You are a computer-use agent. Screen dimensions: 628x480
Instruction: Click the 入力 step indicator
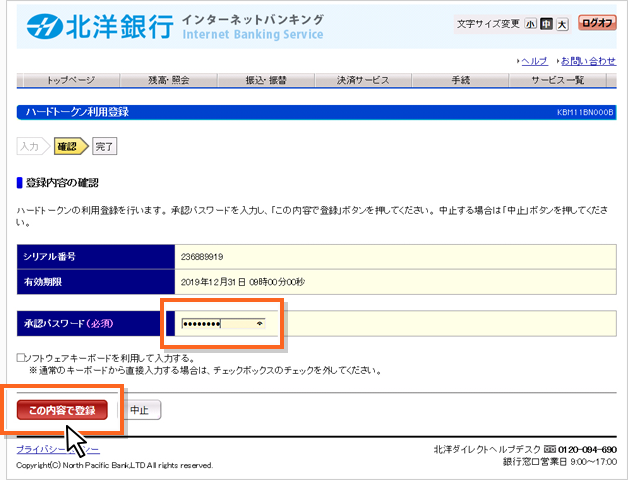31,146
